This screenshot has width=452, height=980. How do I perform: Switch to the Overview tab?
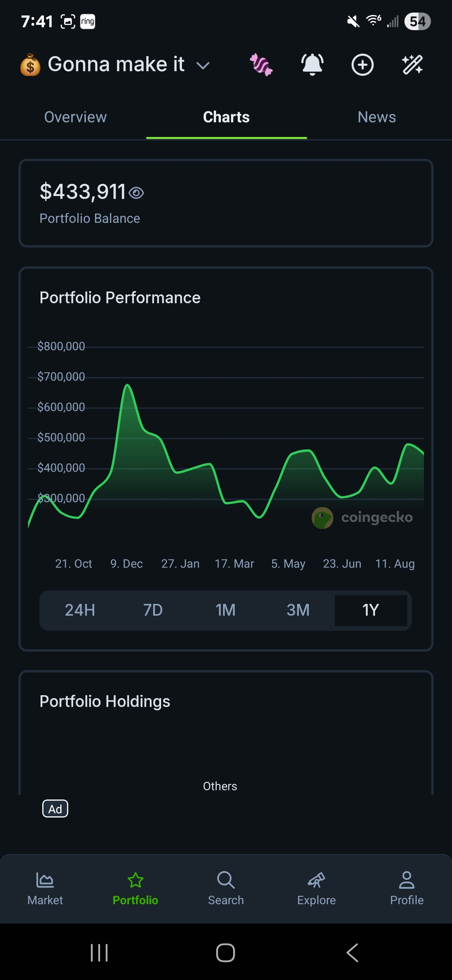[75, 117]
